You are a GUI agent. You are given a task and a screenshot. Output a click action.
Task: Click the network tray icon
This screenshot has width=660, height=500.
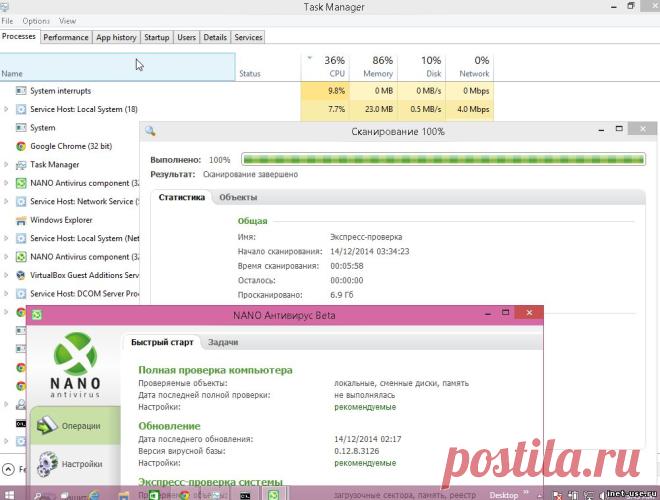tap(589, 495)
